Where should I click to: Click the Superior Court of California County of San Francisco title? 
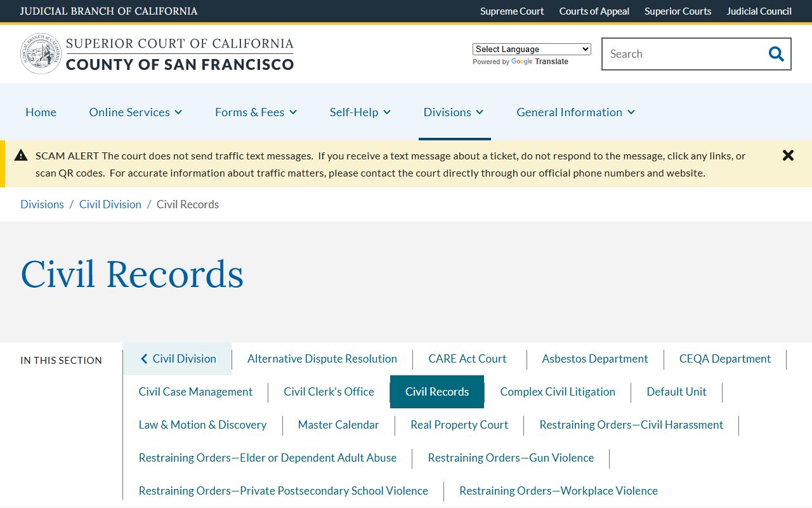tap(180, 54)
